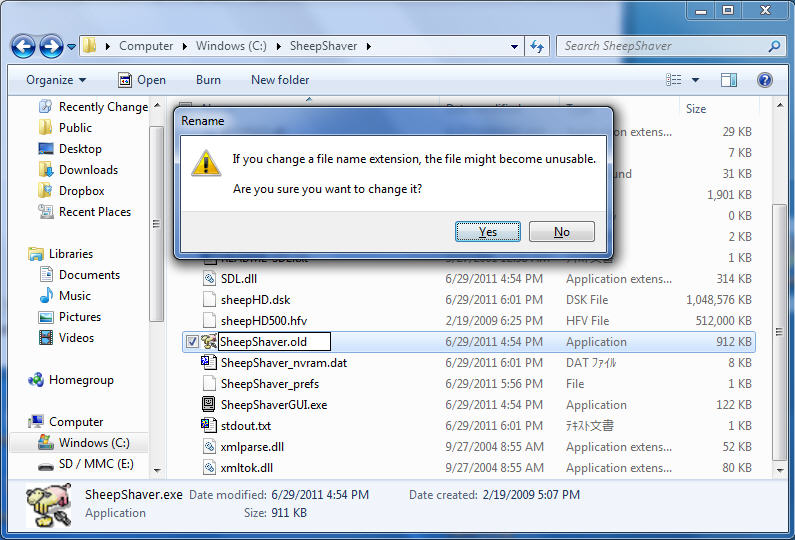
Task: Open recent pages dropdown beside Forward arrow
Action: pyautogui.click(x=71, y=47)
